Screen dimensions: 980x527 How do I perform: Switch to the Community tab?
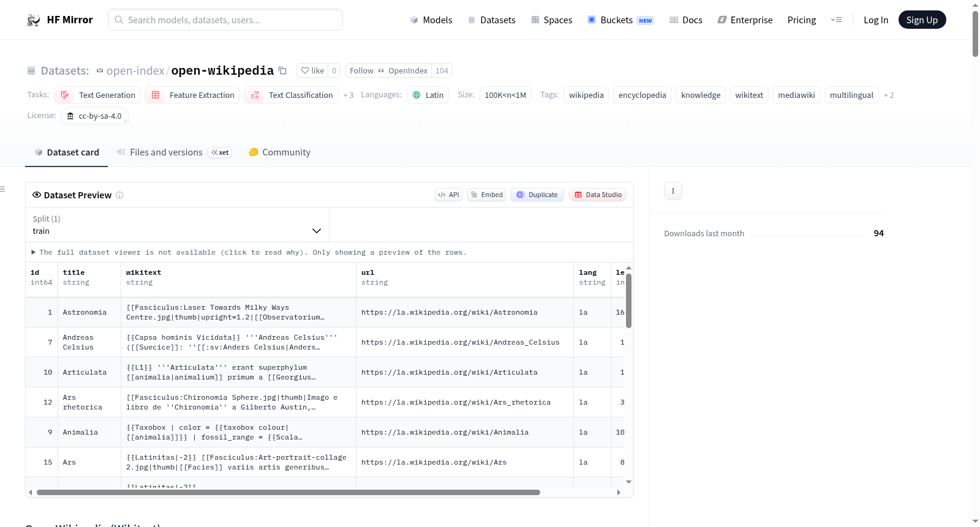click(x=279, y=152)
